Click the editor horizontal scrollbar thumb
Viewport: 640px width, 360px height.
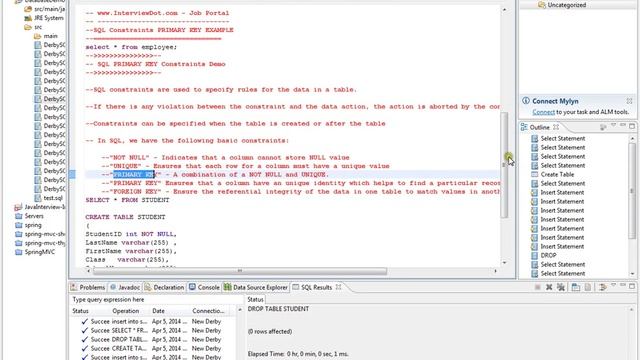pyautogui.click(x=240, y=271)
